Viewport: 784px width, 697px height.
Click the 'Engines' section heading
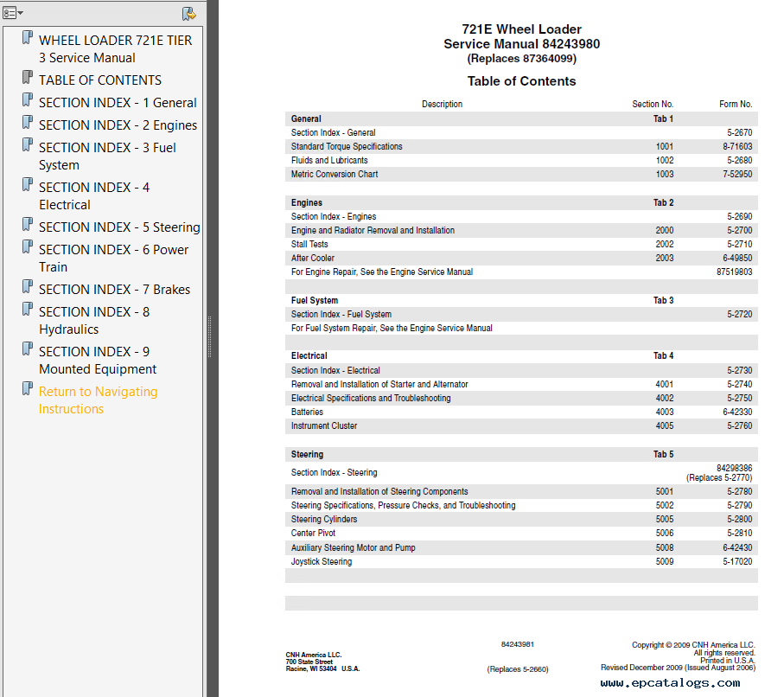tap(307, 202)
